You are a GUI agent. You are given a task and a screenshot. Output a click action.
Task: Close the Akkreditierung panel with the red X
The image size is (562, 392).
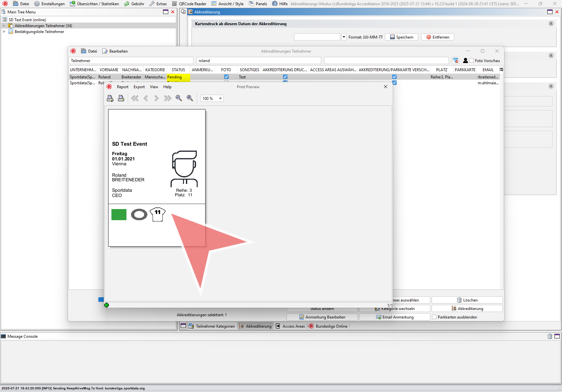tap(557, 12)
